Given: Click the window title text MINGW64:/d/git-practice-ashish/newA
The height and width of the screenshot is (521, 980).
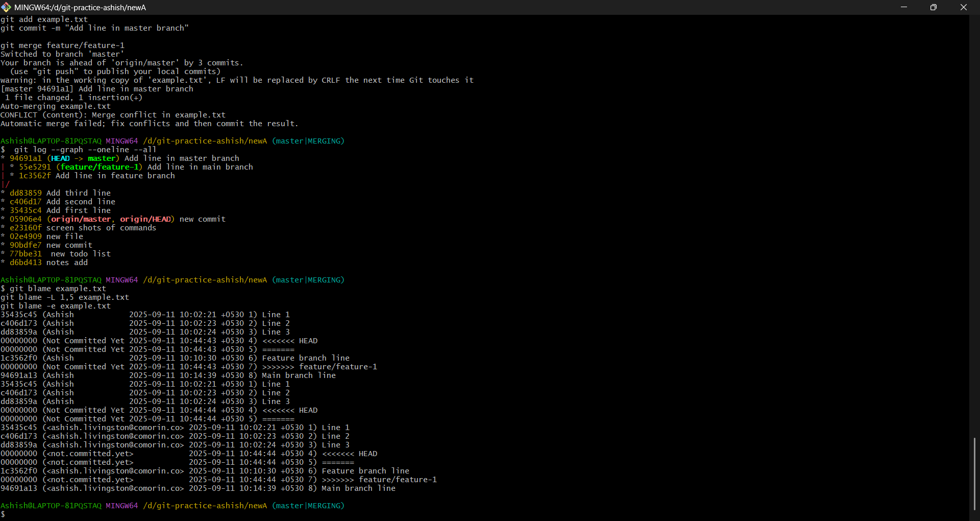Looking at the screenshot, I should (x=79, y=7).
